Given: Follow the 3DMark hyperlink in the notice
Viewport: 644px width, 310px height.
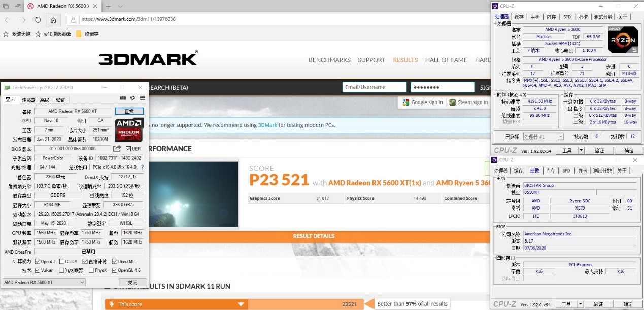Looking at the screenshot, I should click(x=267, y=125).
